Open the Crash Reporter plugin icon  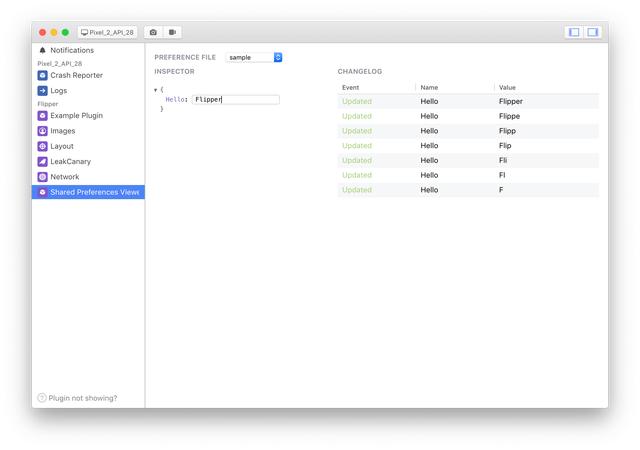tap(42, 76)
